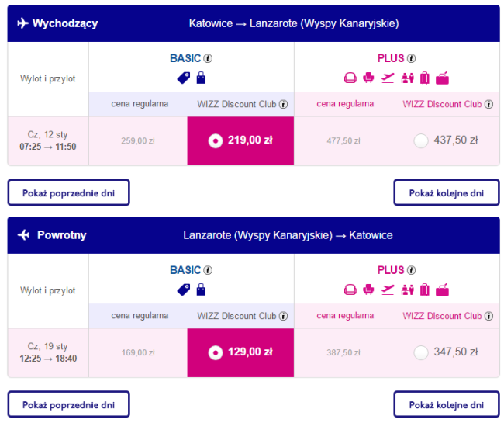The width and height of the screenshot is (504, 423).
Task: Click the outbound PLUS priority boarding plane icon
Action: point(388,78)
